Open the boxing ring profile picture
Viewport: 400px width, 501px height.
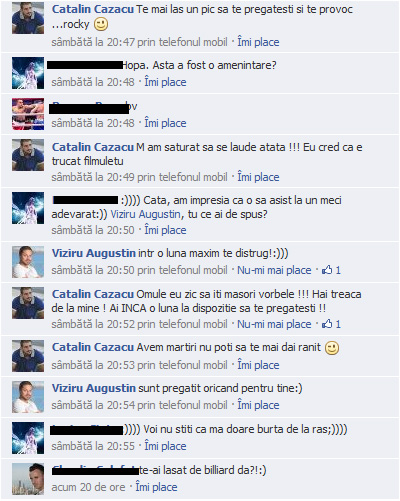click(28, 114)
